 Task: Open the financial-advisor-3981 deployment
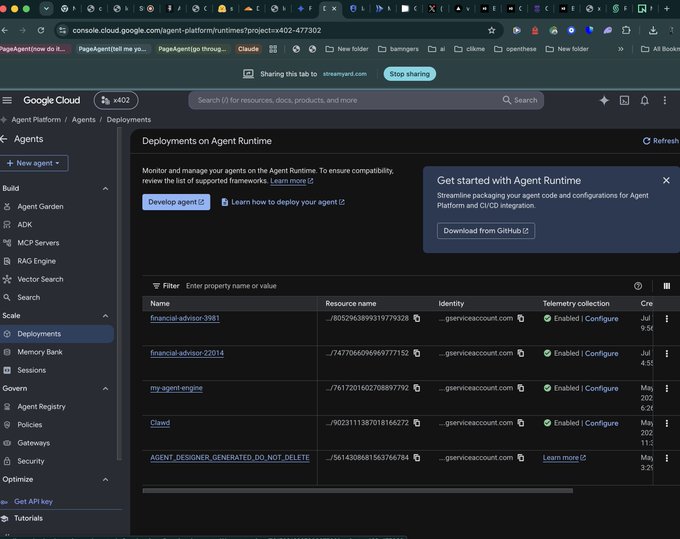coord(185,318)
